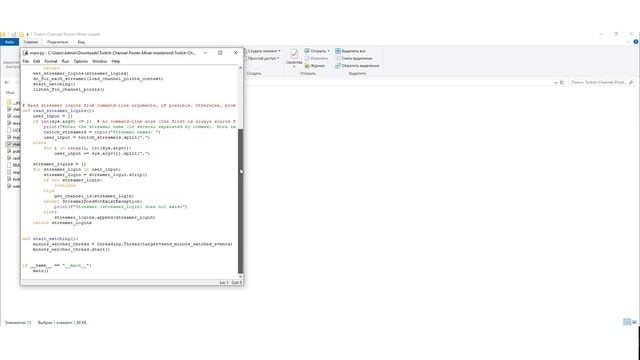This screenshot has height=360, width=640.
Task: Open the Options menu in IDLE
Action: pos(81,61)
